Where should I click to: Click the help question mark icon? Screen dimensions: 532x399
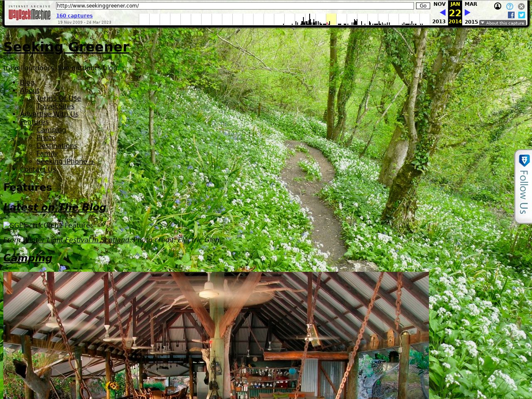point(510,6)
